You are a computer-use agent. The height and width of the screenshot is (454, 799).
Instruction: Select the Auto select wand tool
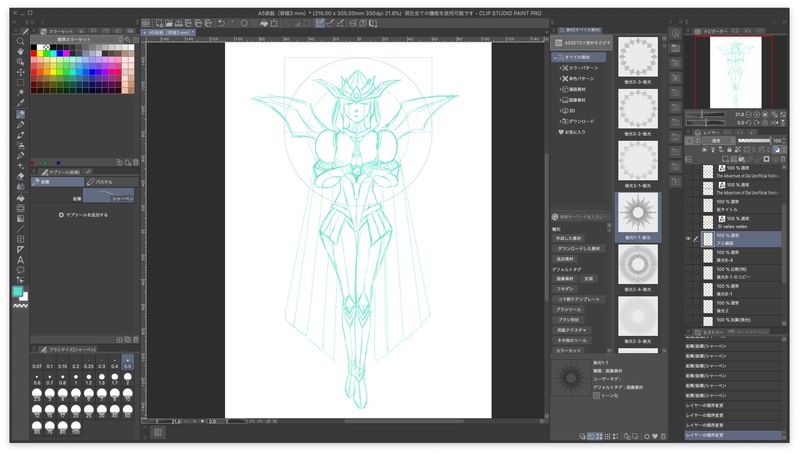click(20, 92)
